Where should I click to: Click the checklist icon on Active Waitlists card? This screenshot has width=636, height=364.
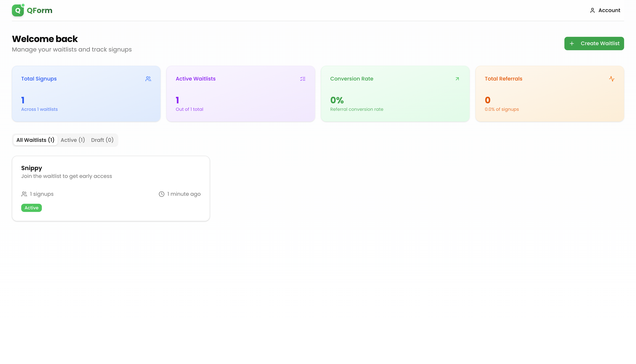coord(303,79)
